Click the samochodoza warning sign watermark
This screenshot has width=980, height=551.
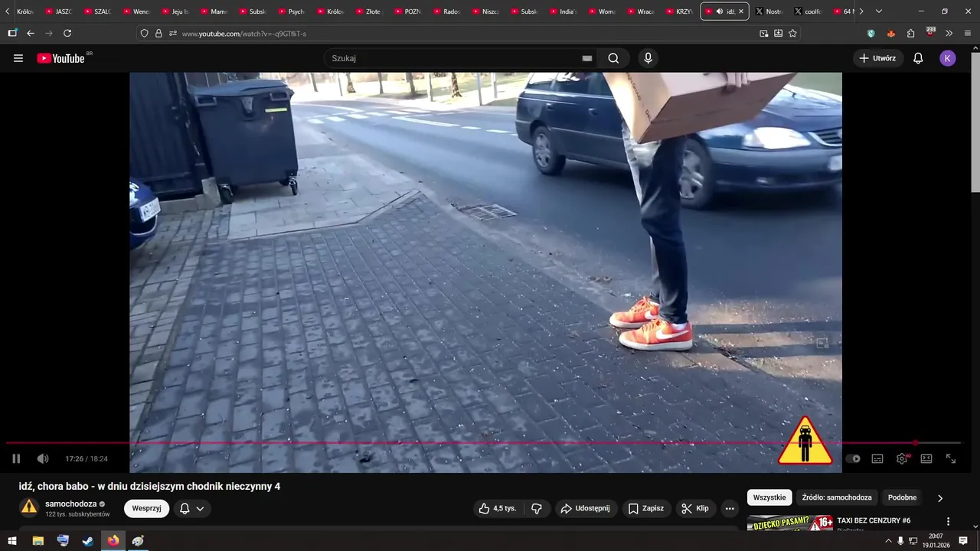click(x=805, y=441)
